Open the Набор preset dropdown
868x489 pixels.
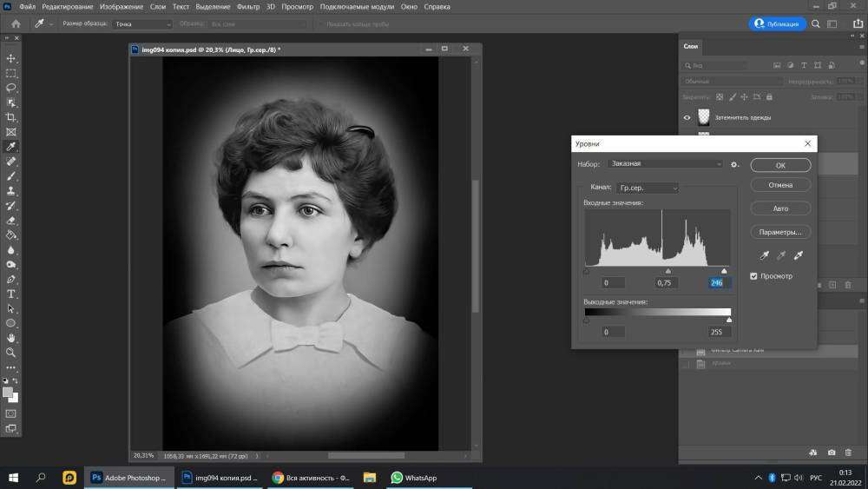click(x=666, y=163)
